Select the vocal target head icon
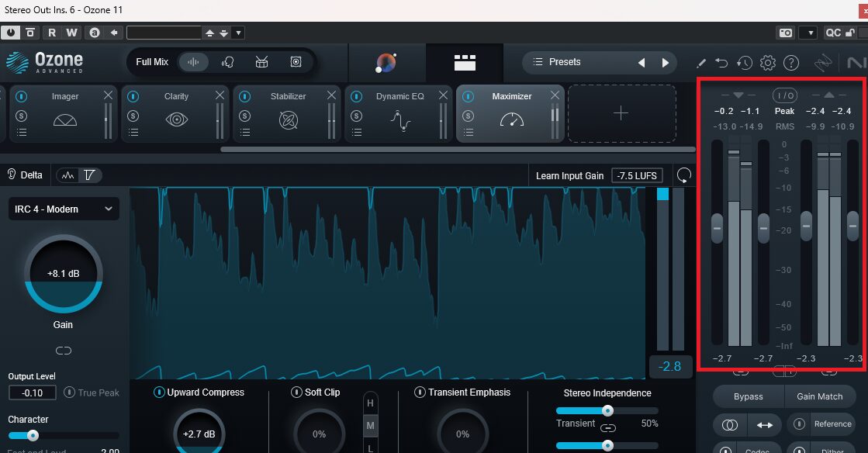The height and width of the screenshot is (453, 868). click(228, 62)
